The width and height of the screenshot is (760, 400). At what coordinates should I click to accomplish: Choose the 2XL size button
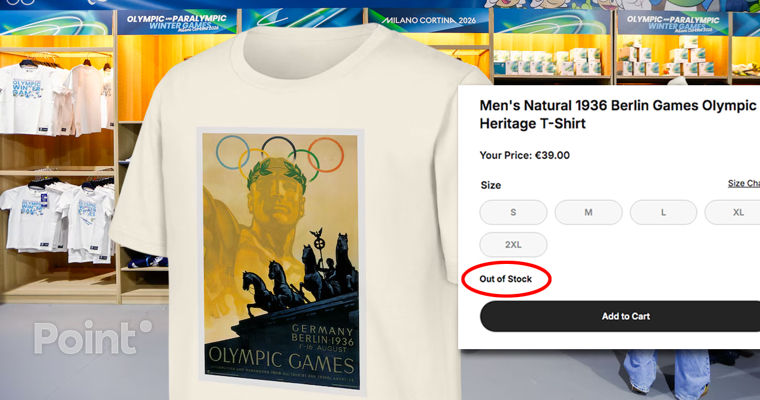pos(513,245)
